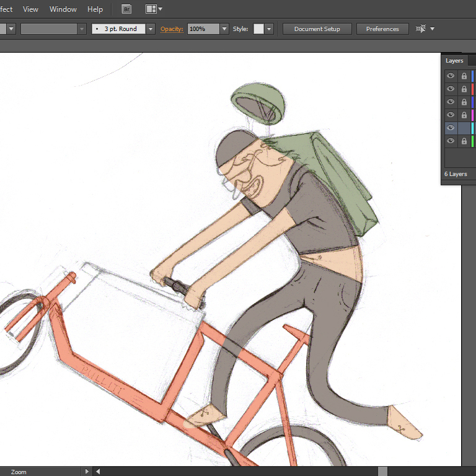Open the Window menu

[x=63, y=9]
